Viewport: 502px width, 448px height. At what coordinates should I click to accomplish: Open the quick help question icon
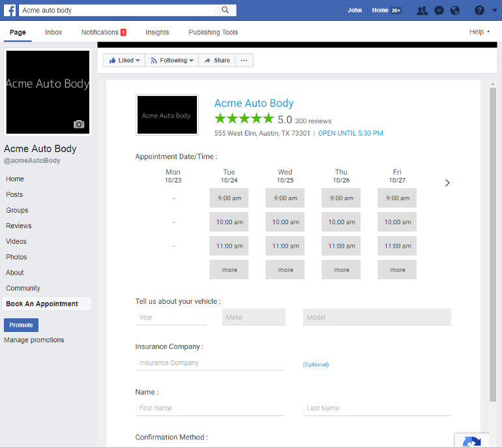479,10
